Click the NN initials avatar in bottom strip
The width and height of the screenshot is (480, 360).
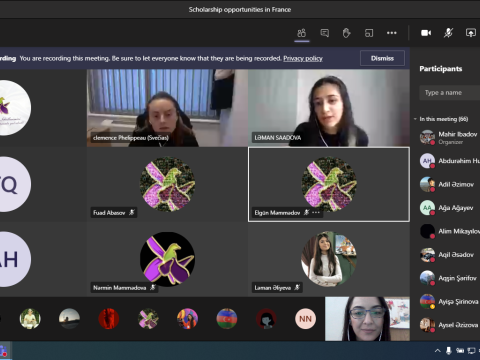point(305,319)
